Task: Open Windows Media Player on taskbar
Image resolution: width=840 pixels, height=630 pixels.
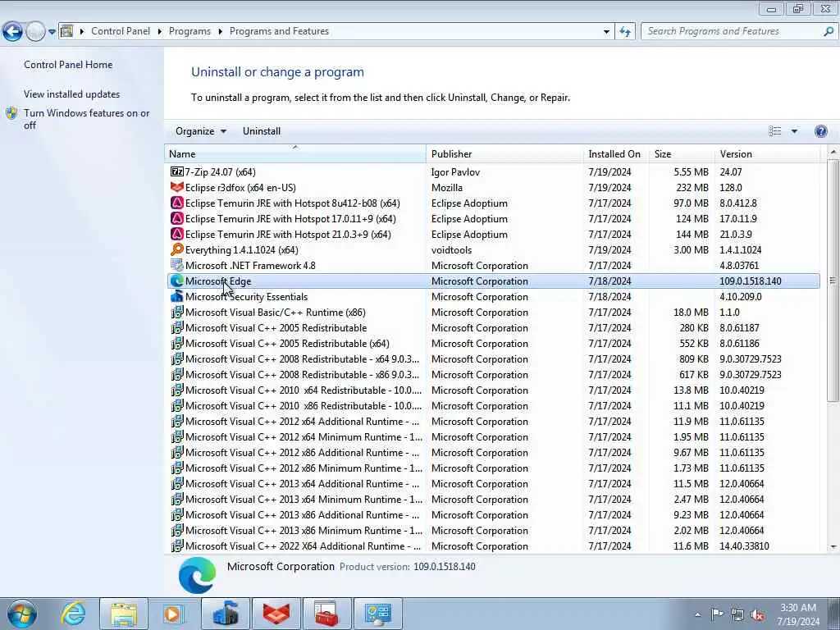Action: click(174, 614)
